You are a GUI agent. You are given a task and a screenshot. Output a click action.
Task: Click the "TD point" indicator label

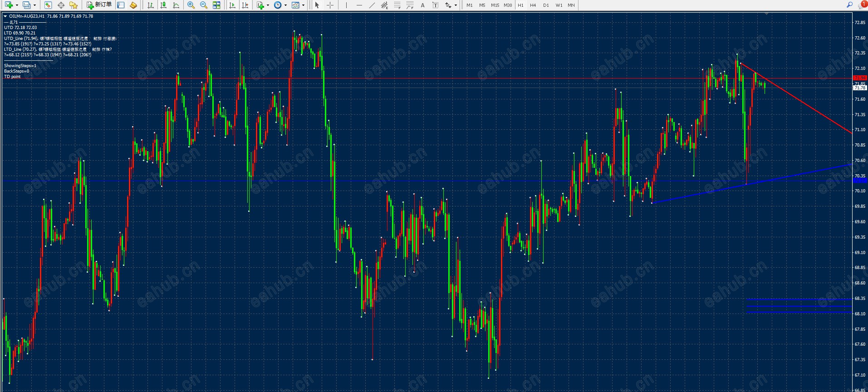coord(12,77)
